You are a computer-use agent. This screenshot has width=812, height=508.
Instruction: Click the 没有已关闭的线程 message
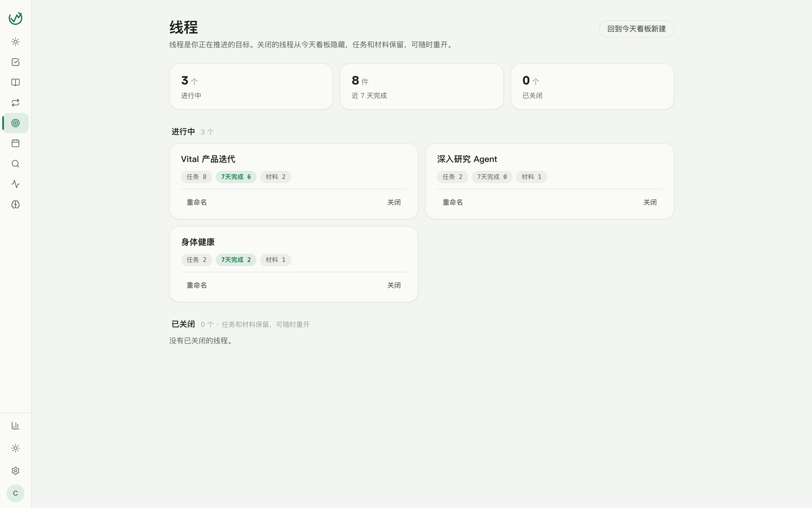tap(201, 341)
